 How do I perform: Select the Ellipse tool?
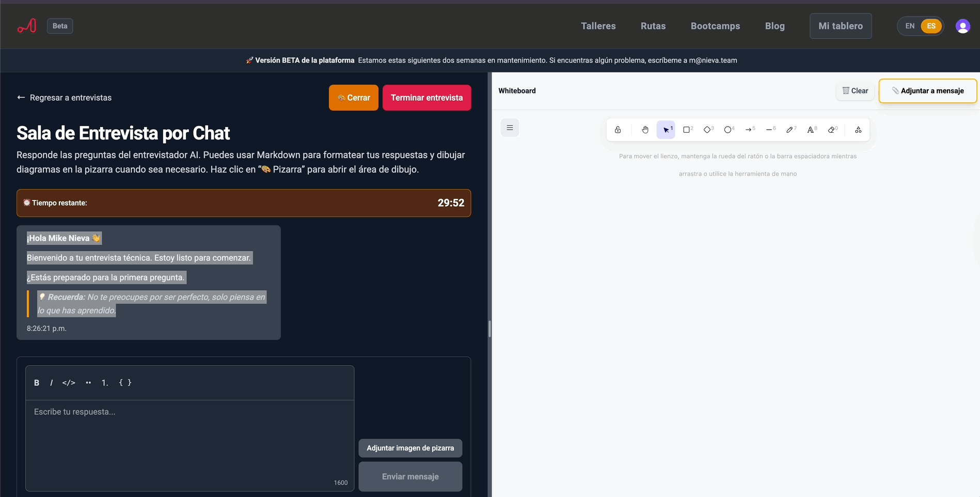click(729, 130)
